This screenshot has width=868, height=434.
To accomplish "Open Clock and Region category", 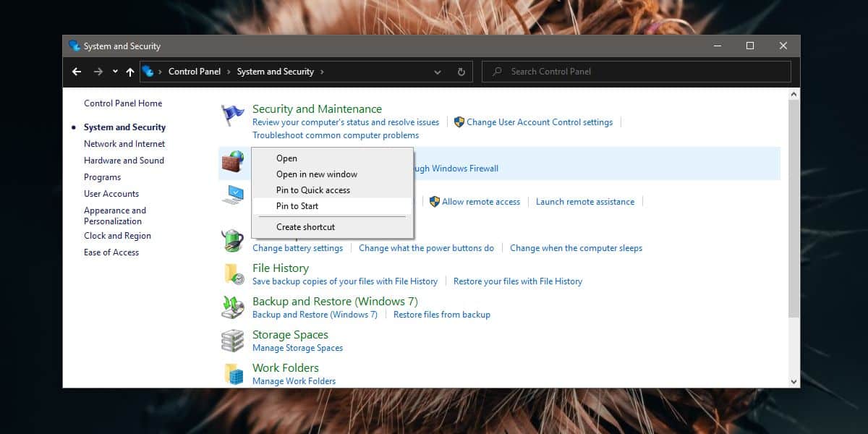I will pos(117,236).
